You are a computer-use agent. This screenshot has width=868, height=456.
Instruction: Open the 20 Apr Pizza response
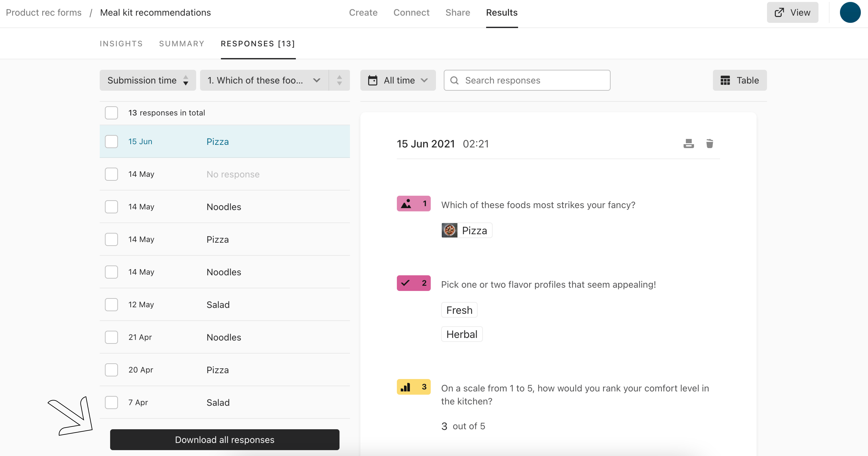click(225, 370)
